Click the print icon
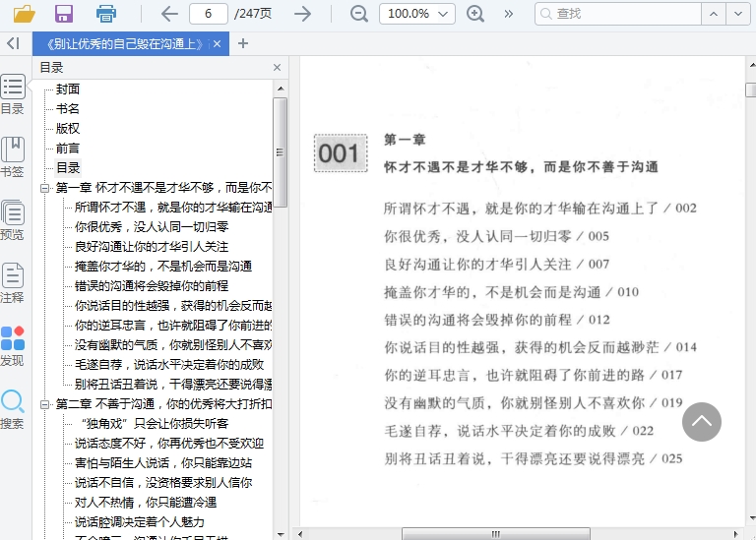 (x=105, y=14)
